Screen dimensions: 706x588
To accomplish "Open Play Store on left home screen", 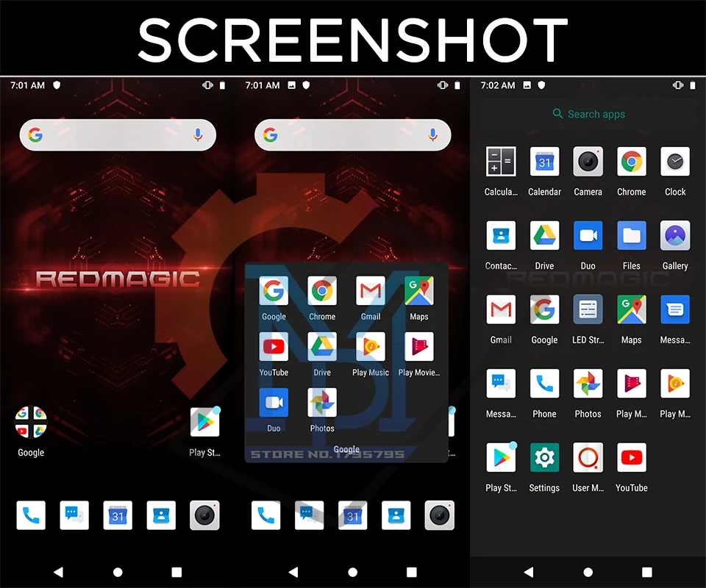I will [205, 422].
